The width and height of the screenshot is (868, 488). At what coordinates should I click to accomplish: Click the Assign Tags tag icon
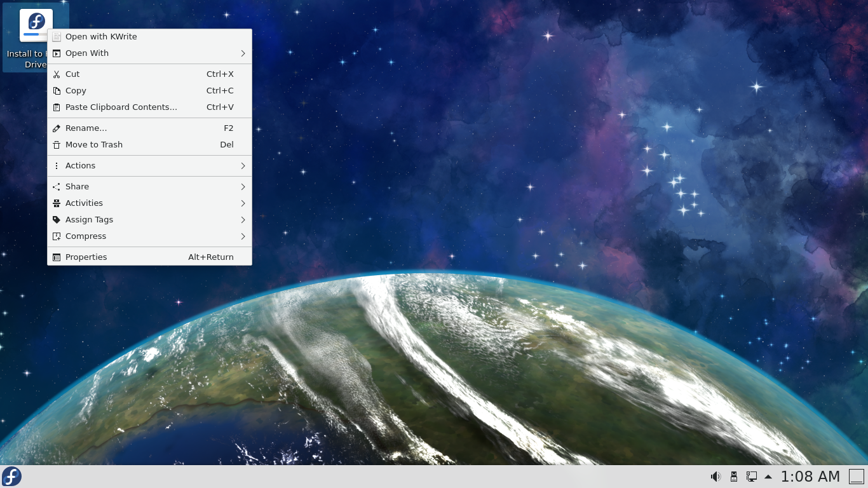click(x=57, y=220)
